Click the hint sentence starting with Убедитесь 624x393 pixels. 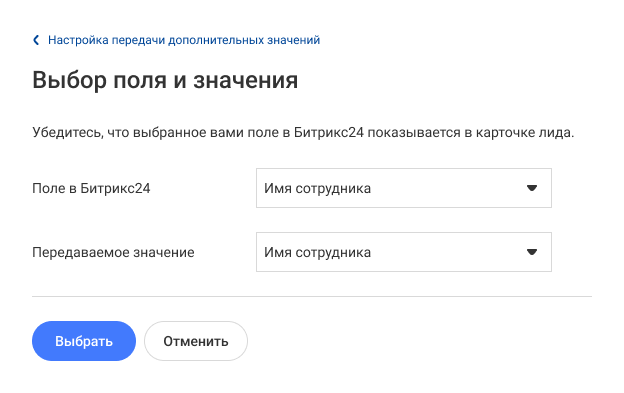(303, 132)
